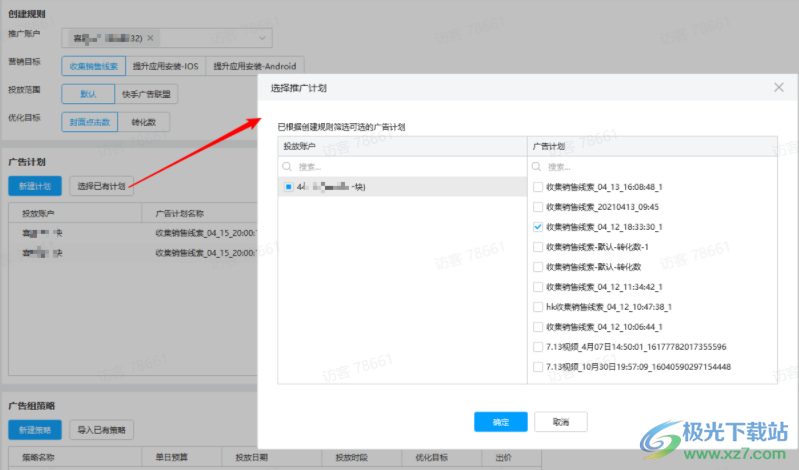Click 投放日期 column header
Viewport: 799px width, 470px height.
pos(252,457)
